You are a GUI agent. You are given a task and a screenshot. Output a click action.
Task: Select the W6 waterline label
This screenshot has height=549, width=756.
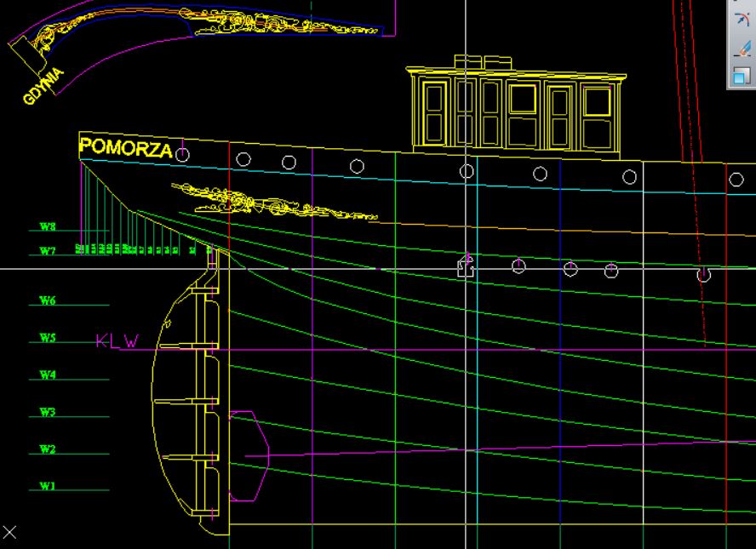[47, 301]
